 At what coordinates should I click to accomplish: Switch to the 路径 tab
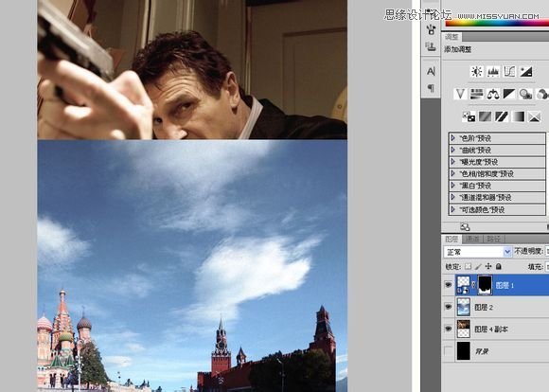tap(494, 240)
